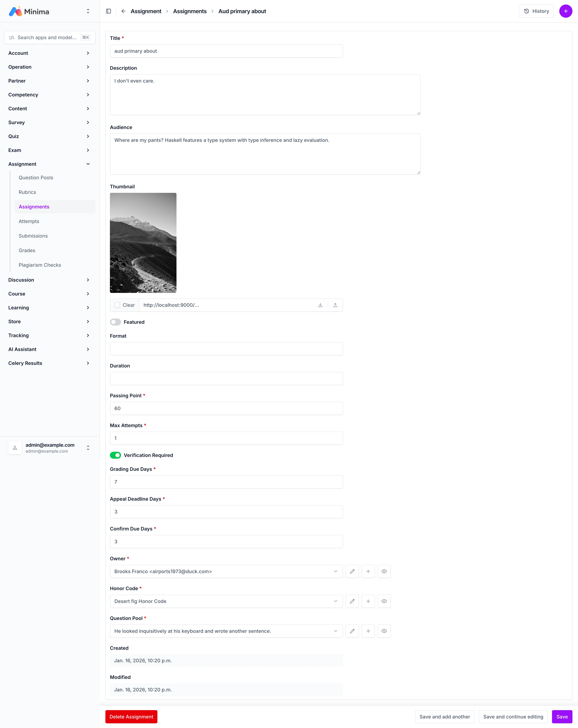
Task: Click the purple plus add button
Action: pyautogui.click(x=566, y=11)
